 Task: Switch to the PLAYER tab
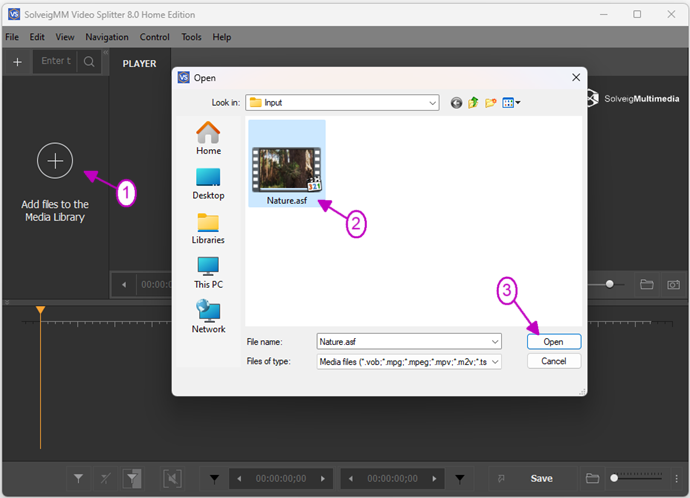139,64
